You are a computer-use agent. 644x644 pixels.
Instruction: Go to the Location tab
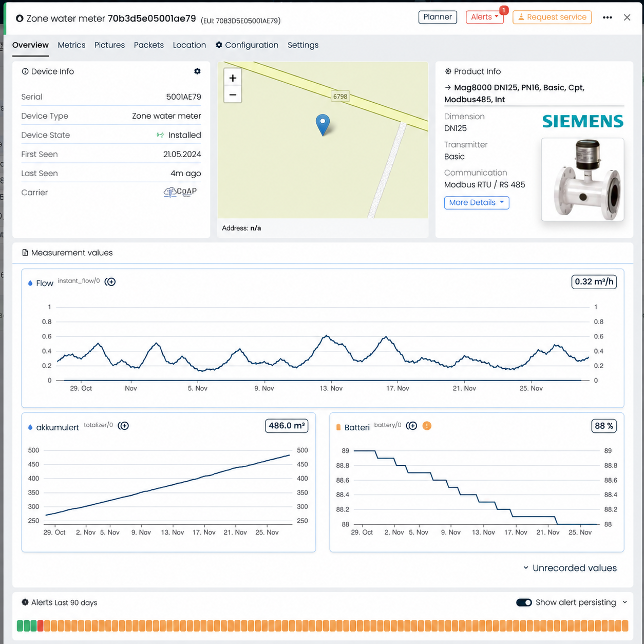click(190, 45)
